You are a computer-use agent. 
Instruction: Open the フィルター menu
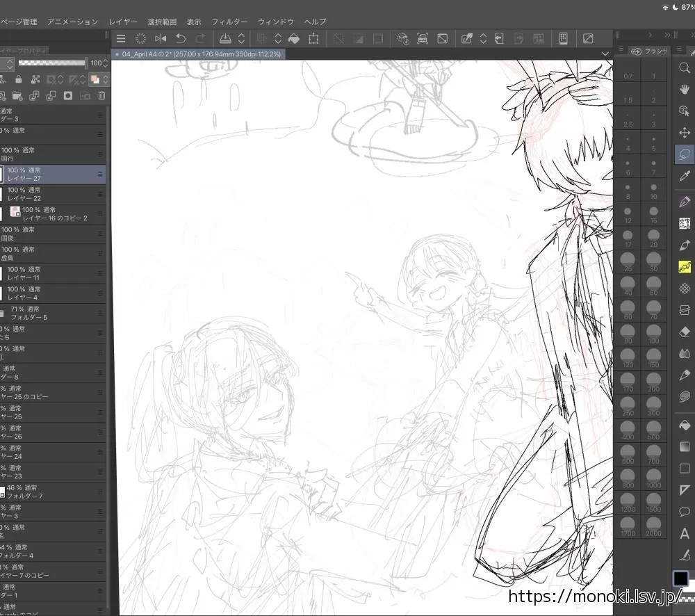click(x=229, y=22)
